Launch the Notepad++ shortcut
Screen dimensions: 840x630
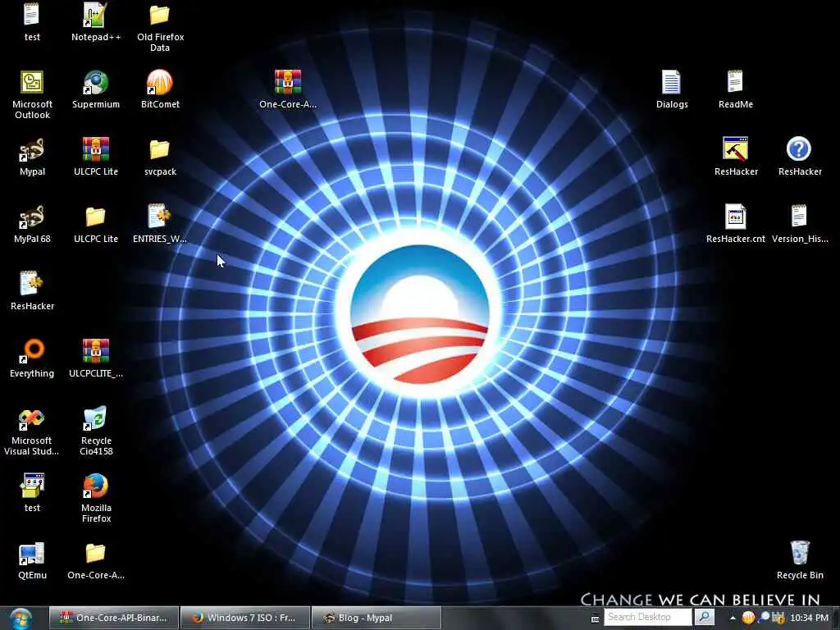(96, 15)
